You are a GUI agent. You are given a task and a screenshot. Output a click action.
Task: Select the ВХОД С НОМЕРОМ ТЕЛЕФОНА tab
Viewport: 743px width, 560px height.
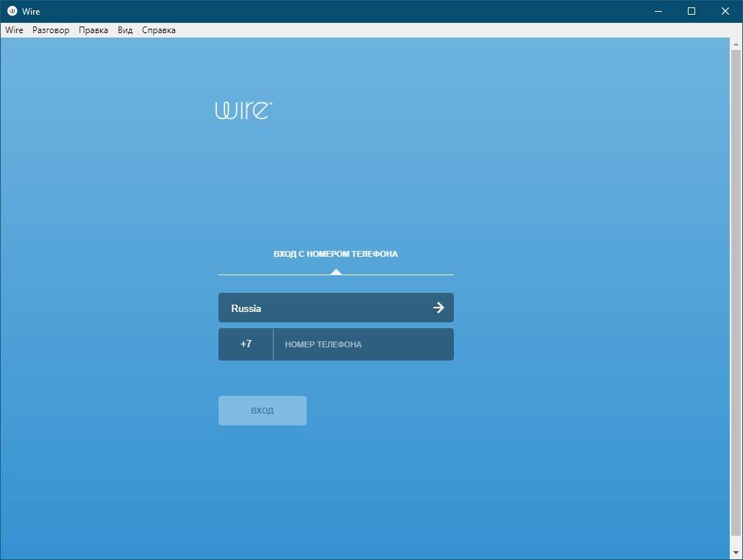click(x=335, y=254)
